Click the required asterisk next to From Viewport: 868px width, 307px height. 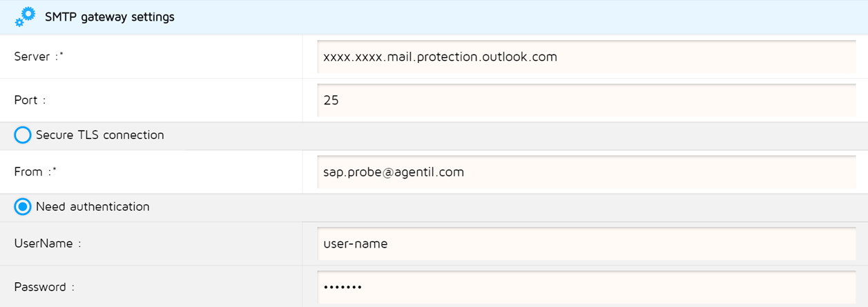(x=55, y=169)
